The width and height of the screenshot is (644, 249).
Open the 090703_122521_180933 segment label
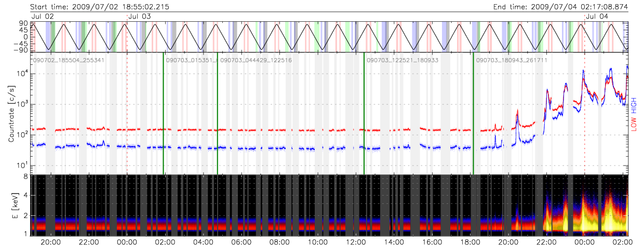click(403, 61)
